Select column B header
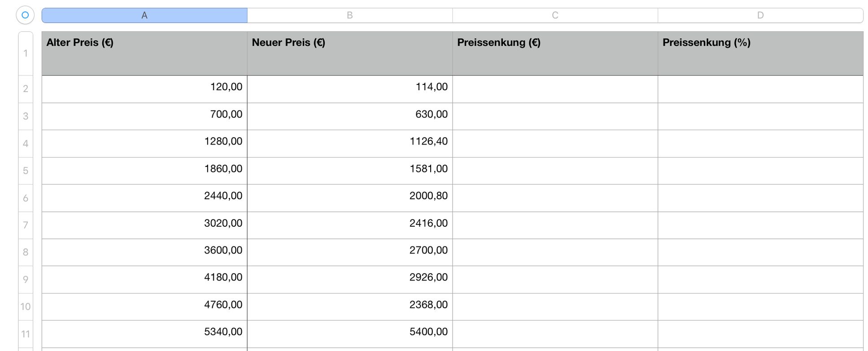Screen dimensions: 868x351 point(350,15)
